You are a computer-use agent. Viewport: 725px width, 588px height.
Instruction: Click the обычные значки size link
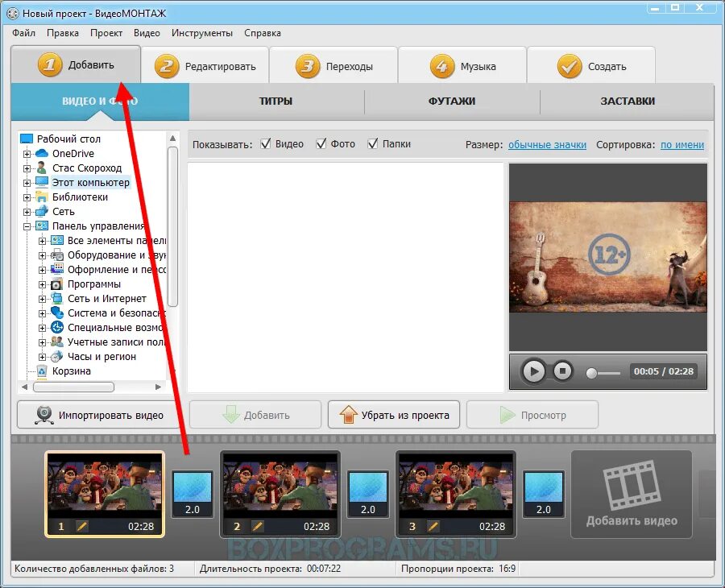click(x=547, y=145)
